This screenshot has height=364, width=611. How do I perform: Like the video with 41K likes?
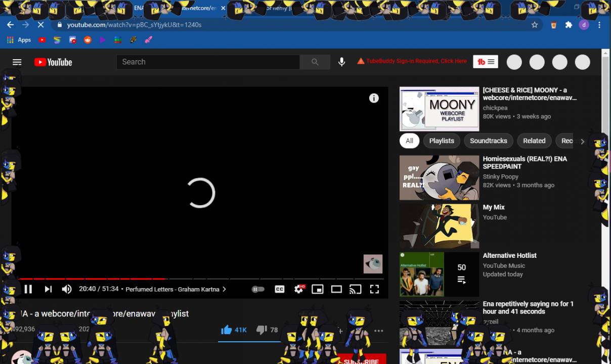coord(227,330)
